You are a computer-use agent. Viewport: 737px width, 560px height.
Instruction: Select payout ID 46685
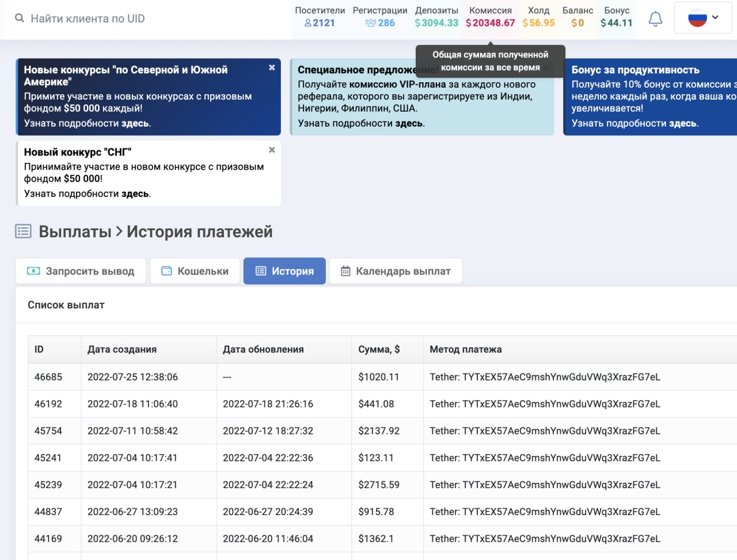(x=48, y=377)
